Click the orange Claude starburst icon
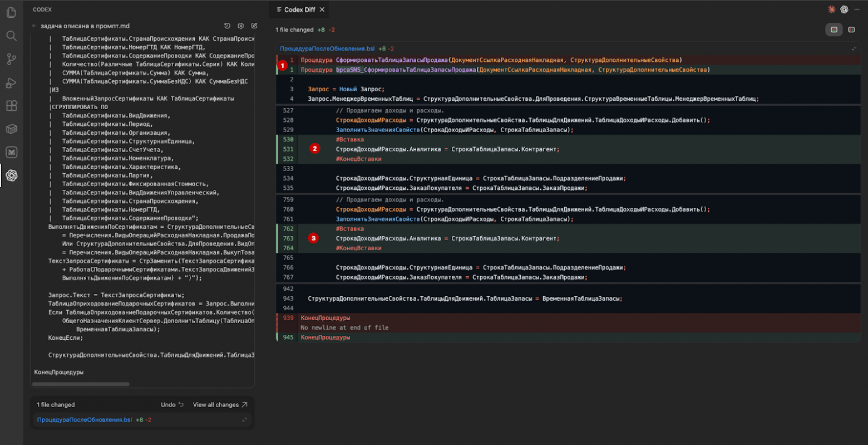 [831, 9]
